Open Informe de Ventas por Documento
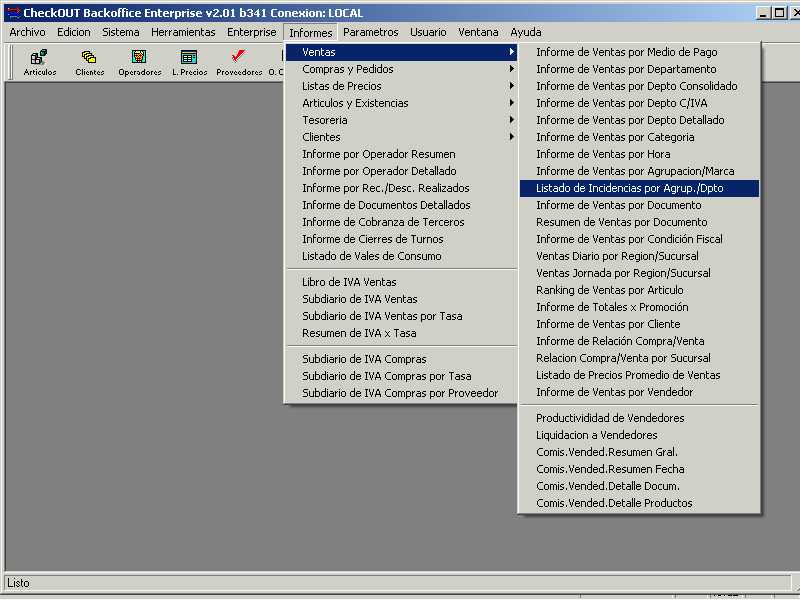800x600 pixels. click(x=639, y=205)
